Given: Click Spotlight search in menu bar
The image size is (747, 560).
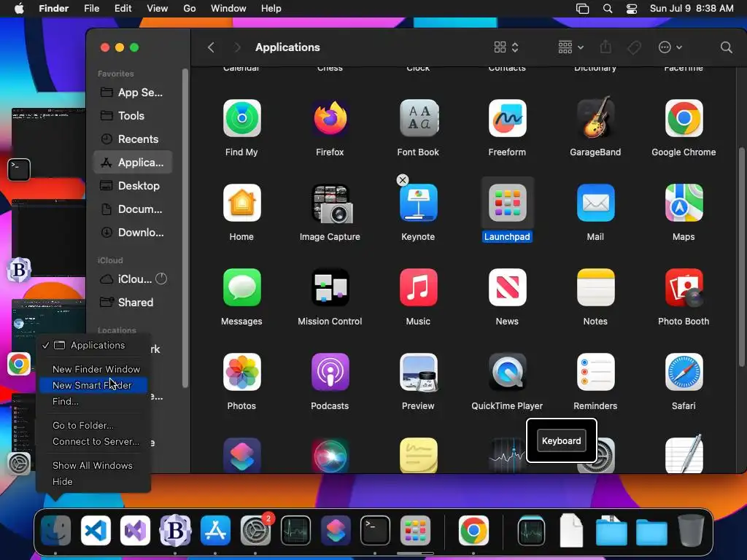Looking at the screenshot, I should tap(608, 9).
